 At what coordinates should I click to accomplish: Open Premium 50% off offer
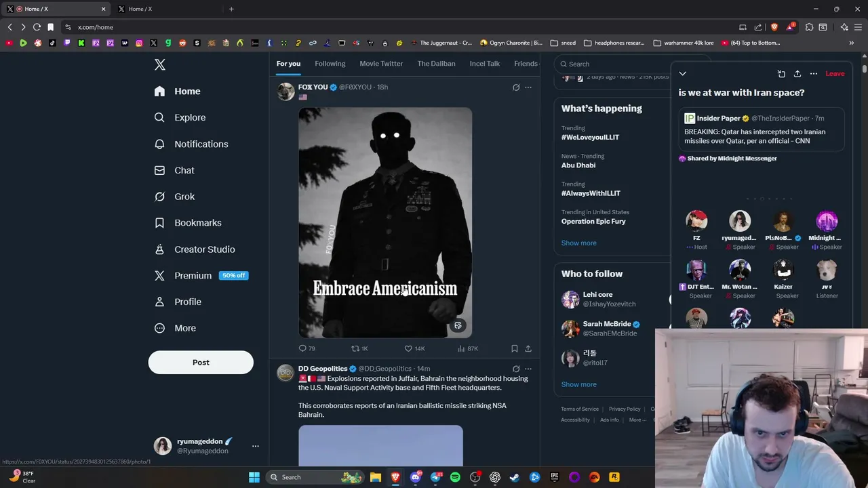[201, 275]
